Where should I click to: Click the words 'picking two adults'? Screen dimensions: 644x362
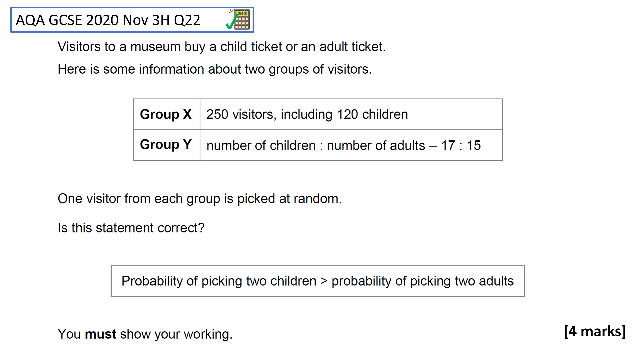pos(462,281)
